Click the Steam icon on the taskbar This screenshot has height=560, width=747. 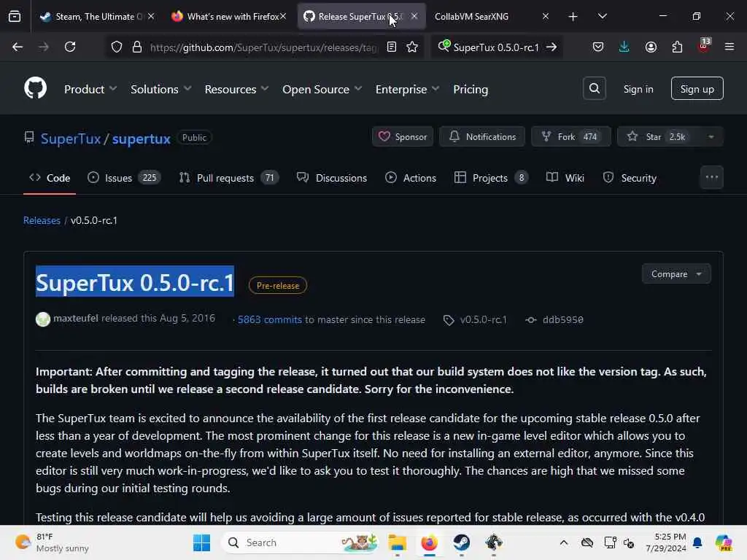click(x=461, y=542)
